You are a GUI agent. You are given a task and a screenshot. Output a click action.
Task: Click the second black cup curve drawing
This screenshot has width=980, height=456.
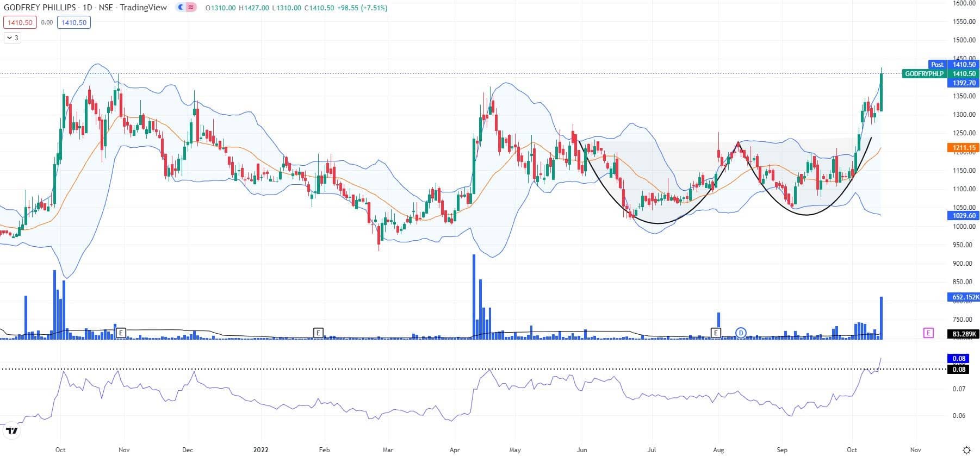(x=805, y=214)
